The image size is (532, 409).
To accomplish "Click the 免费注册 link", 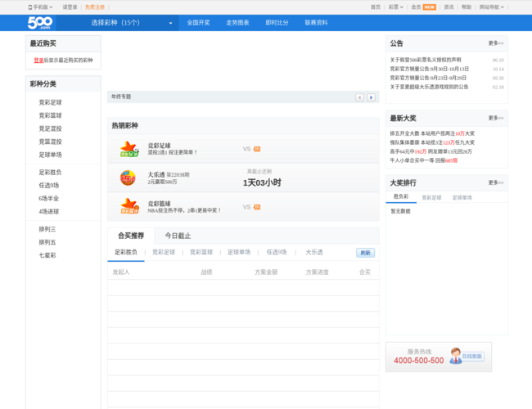I will click(95, 7).
